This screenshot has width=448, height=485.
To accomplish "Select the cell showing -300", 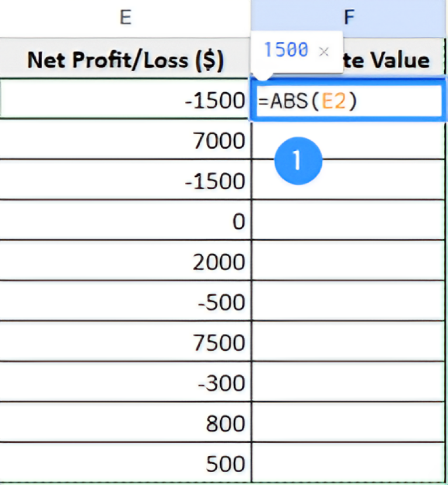I will pos(125,383).
